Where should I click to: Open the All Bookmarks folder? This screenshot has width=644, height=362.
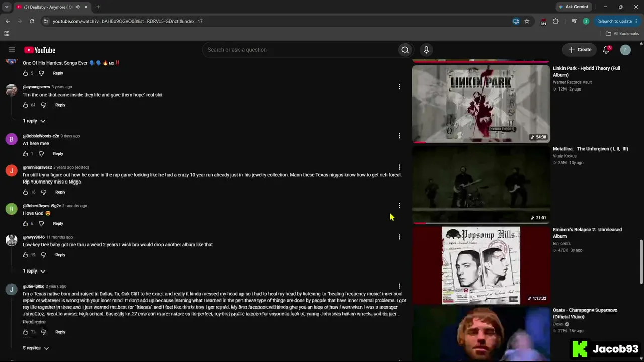pyautogui.click(x=622, y=34)
